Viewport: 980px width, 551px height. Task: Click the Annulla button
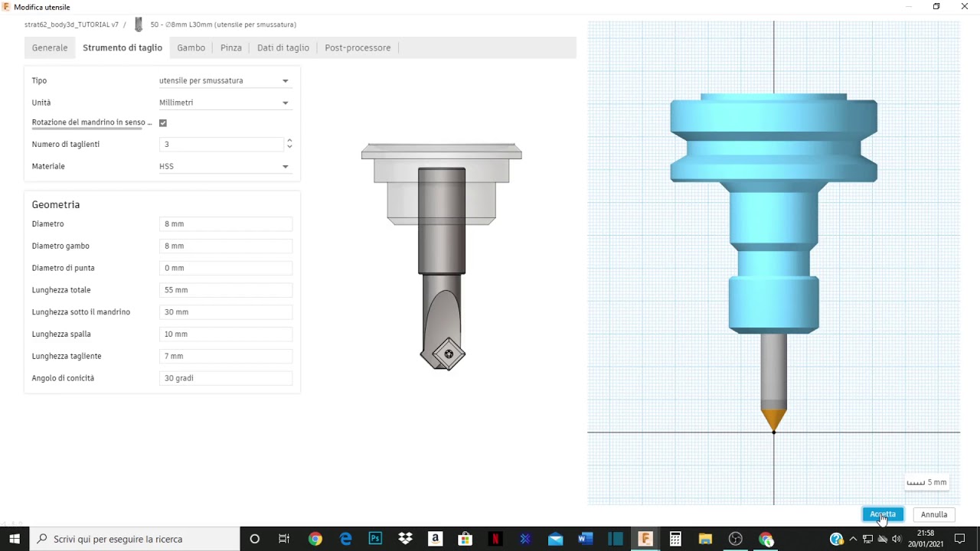pos(934,514)
